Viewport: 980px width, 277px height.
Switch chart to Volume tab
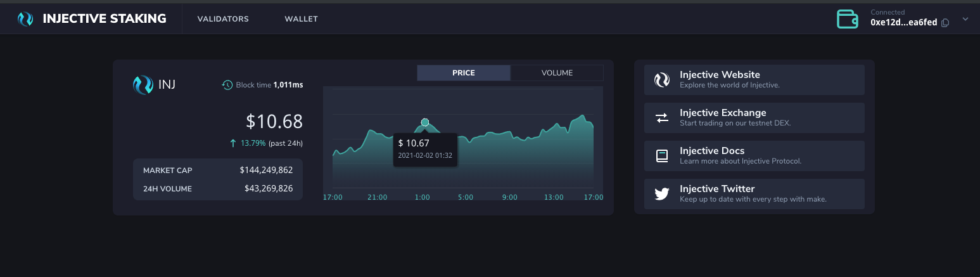tap(557, 73)
